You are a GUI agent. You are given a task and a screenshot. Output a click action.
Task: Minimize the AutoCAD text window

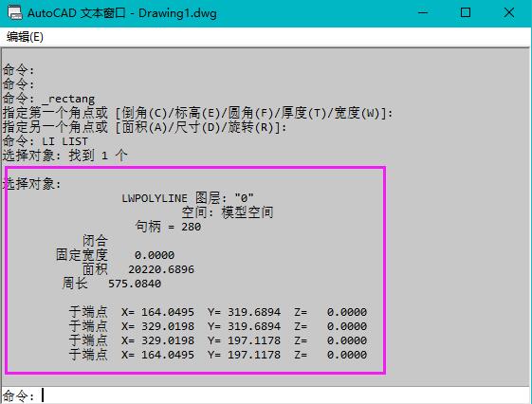point(423,13)
